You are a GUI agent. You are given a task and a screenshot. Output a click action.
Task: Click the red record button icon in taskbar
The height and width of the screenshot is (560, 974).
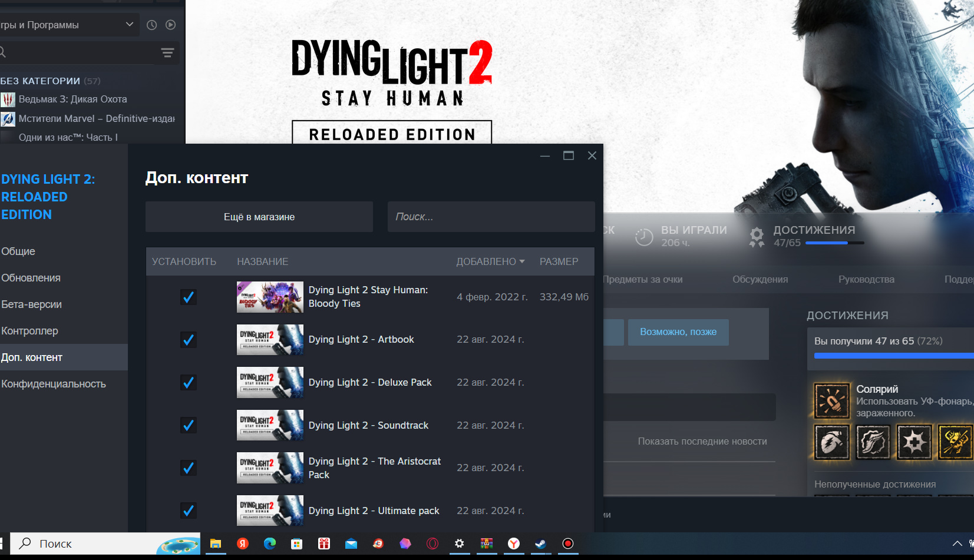point(568,544)
